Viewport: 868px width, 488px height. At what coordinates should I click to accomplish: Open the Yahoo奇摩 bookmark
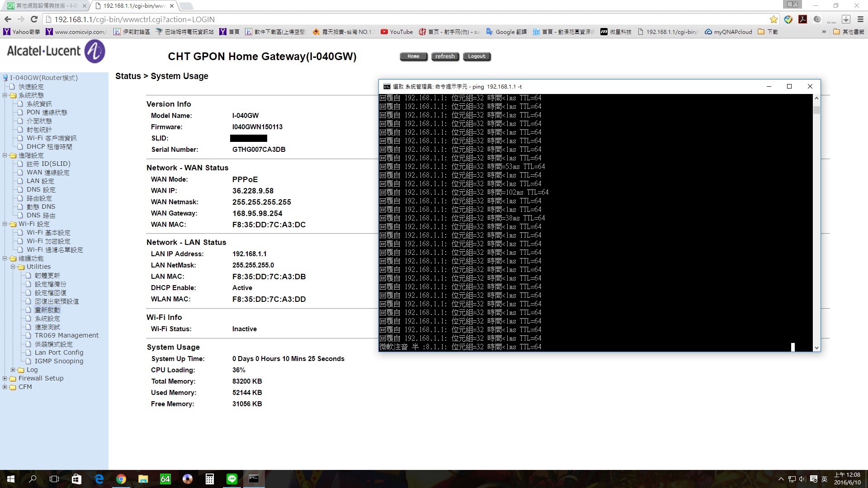pyautogui.click(x=22, y=32)
